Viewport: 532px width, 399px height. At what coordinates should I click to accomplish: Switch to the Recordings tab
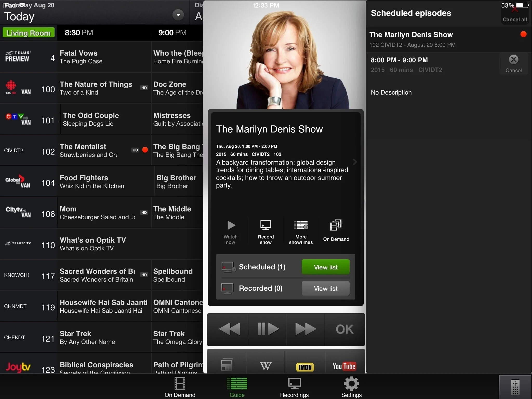tap(294, 387)
